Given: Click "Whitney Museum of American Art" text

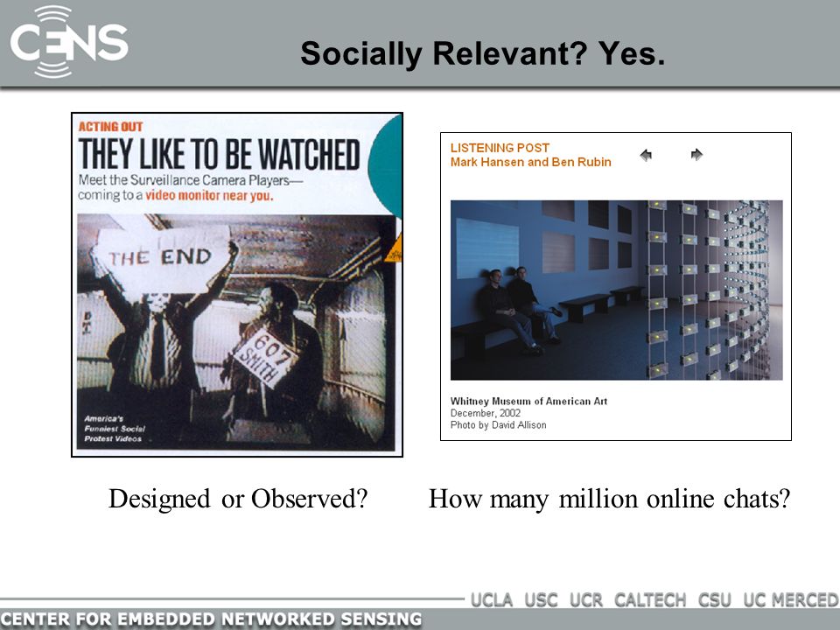Looking at the screenshot, I should click(528, 402).
